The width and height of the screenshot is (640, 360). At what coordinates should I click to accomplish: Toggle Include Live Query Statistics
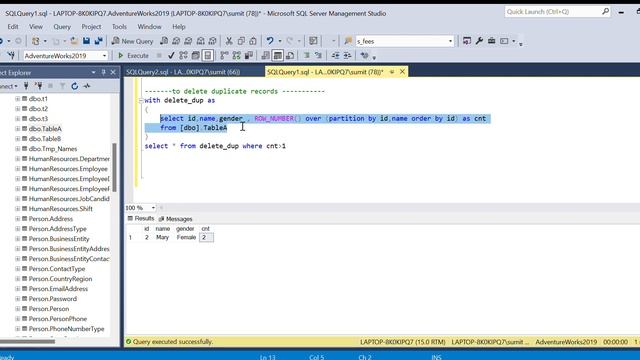[x=236, y=56]
